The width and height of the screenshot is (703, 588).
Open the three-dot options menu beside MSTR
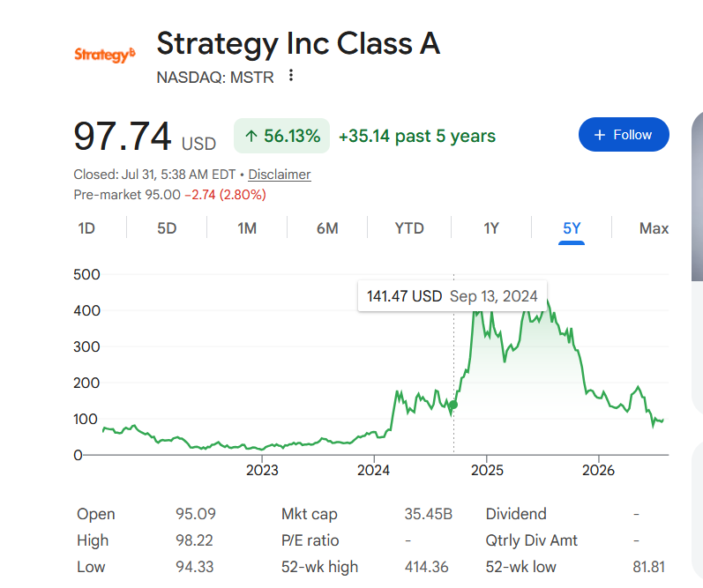[291, 76]
